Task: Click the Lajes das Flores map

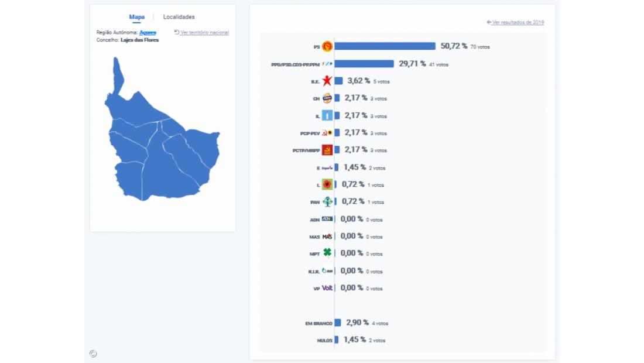Action: [161, 152]
